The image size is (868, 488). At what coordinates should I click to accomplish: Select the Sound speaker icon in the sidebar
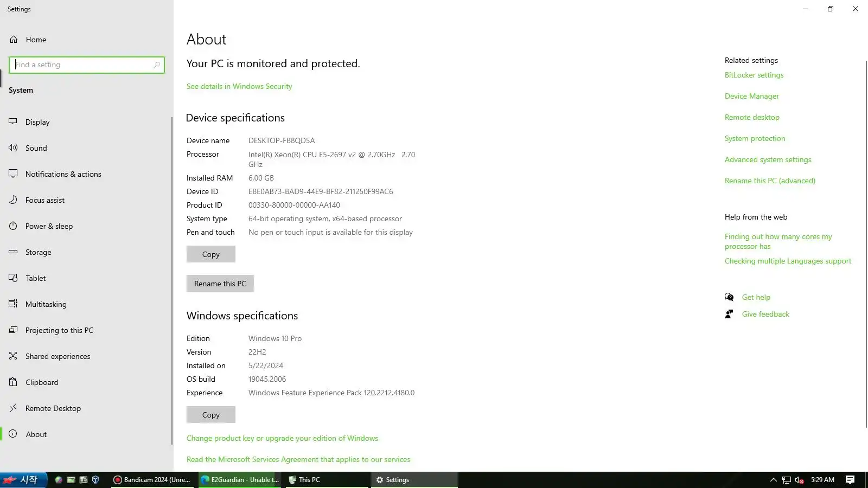click(x=13, y=148)
